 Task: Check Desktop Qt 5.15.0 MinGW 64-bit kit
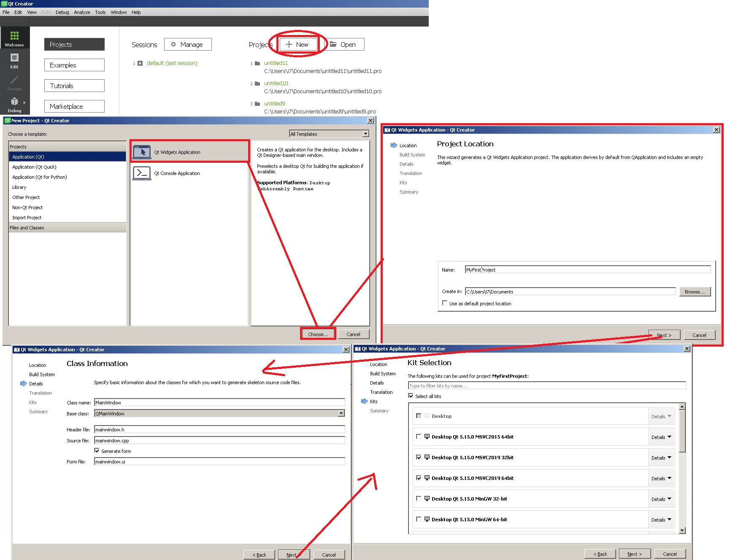click(419, 519)
